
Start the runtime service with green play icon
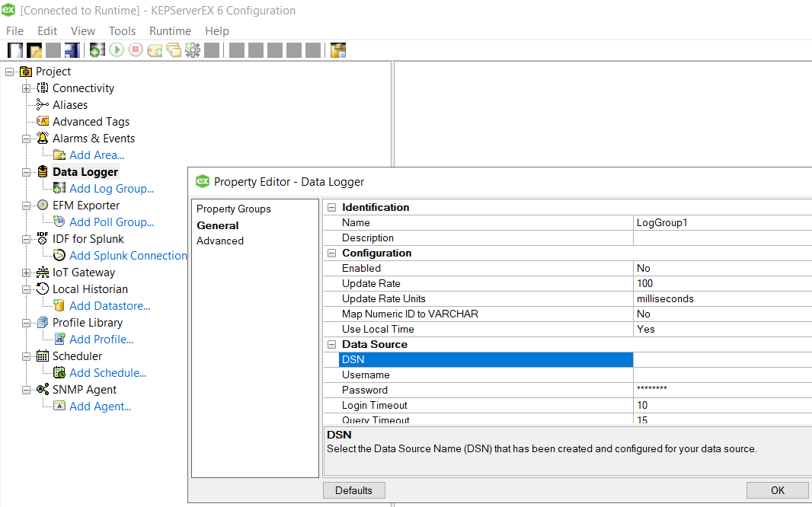click(115, 49)
